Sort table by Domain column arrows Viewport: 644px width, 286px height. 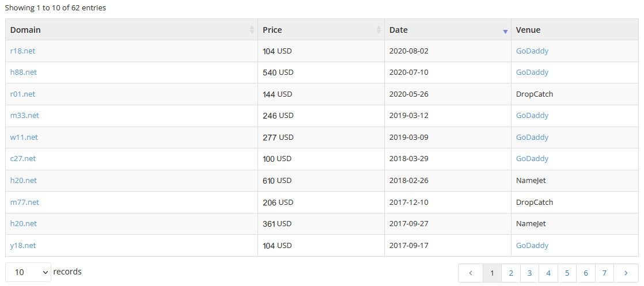(252, 30)
